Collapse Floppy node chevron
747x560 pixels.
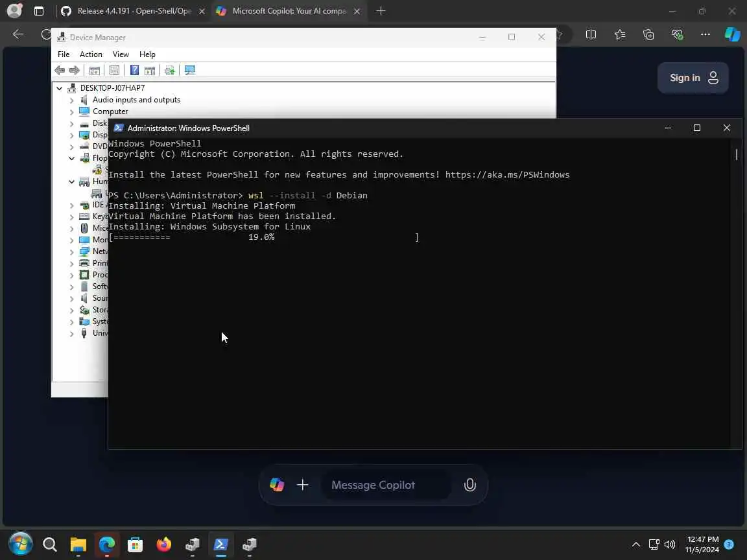(71, 158)
